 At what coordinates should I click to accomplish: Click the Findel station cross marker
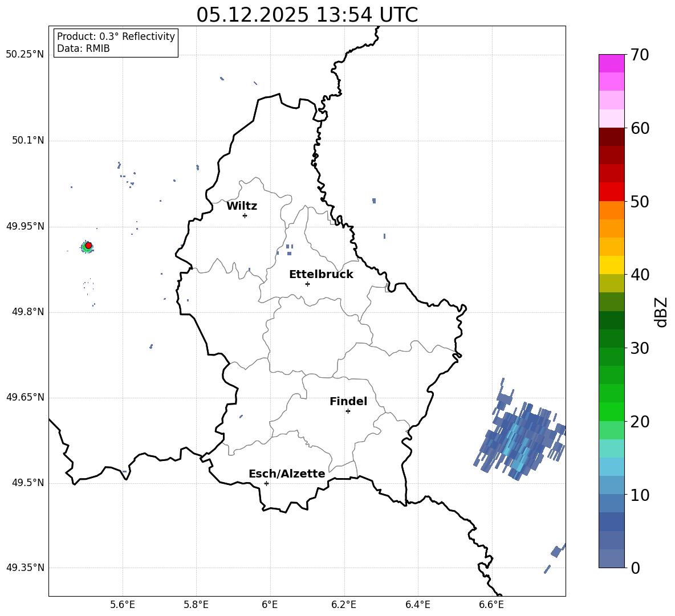coord(348,411)
